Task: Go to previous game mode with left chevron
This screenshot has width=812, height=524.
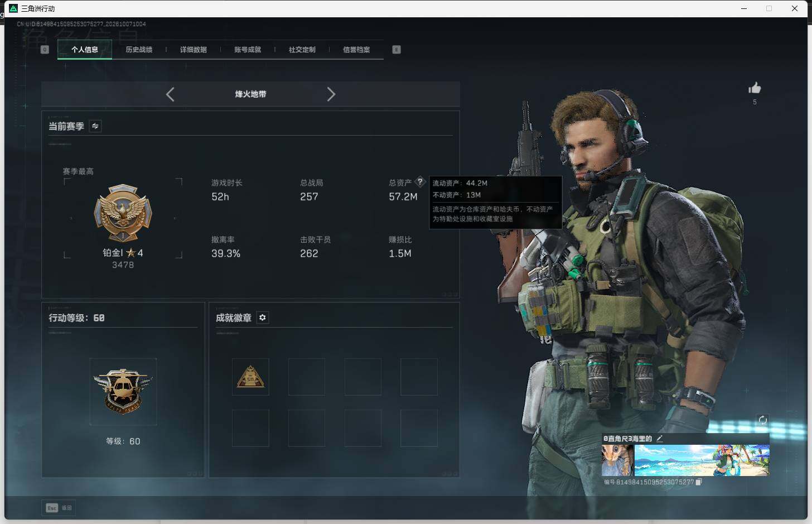Action: point(170,94)
